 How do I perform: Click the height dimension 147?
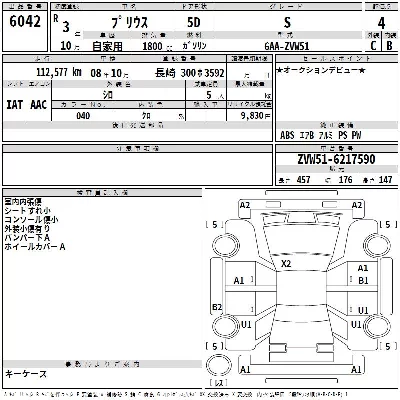click(385, 180)
